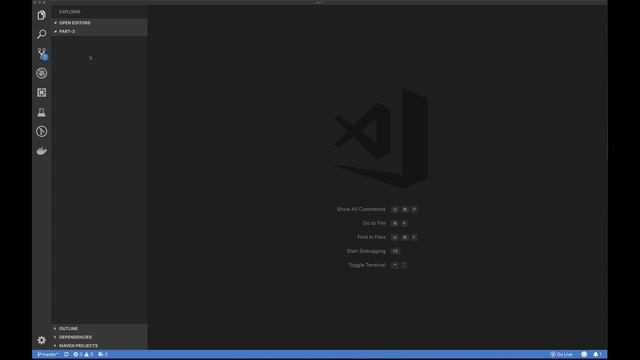
Task: Open the Explorer view in activity bar
Action: pos(42,15)
